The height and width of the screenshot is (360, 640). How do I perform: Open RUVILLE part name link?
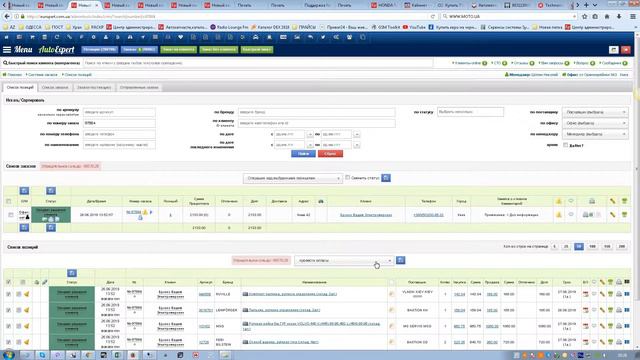(292, 294)
